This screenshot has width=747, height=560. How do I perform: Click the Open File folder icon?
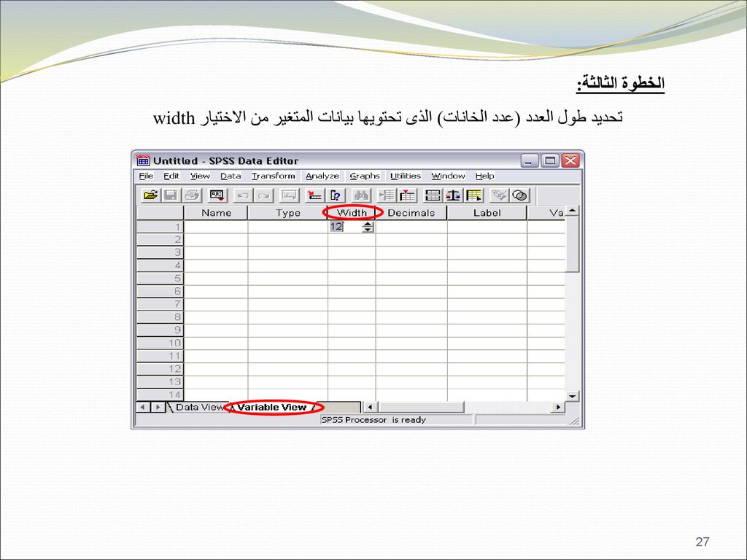150,195
